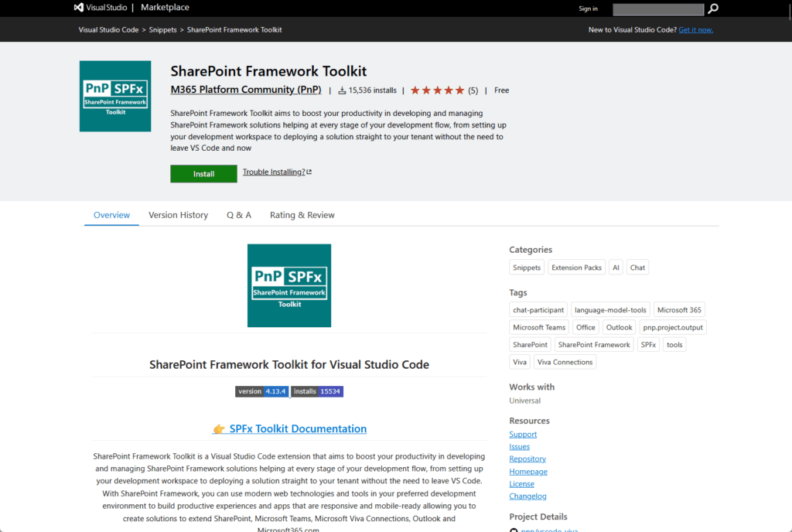The height and width of the screenshot is (532, 792).
Task: Open the Changelog resource link
Action: click(527, 496)
